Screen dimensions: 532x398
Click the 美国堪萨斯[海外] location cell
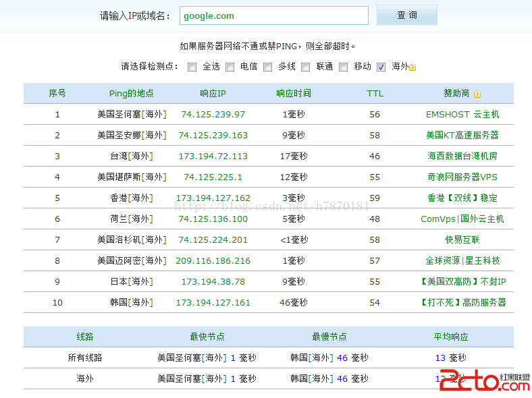[132, 177]
